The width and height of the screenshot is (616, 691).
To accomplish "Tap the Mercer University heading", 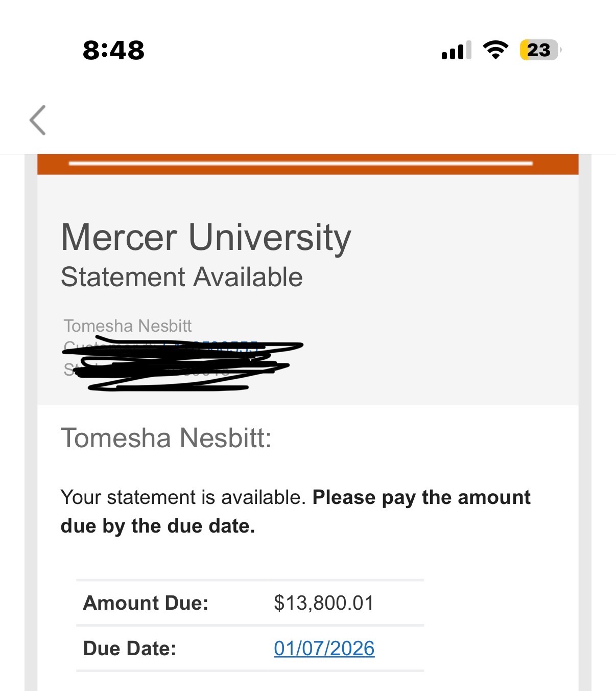I will (206, 237).
